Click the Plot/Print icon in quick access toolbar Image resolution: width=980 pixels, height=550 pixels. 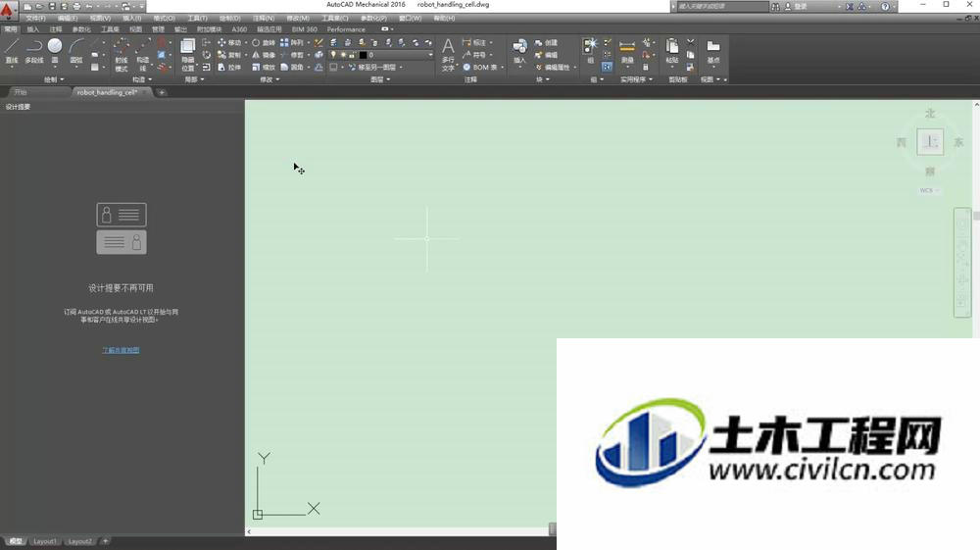(76, 6)
